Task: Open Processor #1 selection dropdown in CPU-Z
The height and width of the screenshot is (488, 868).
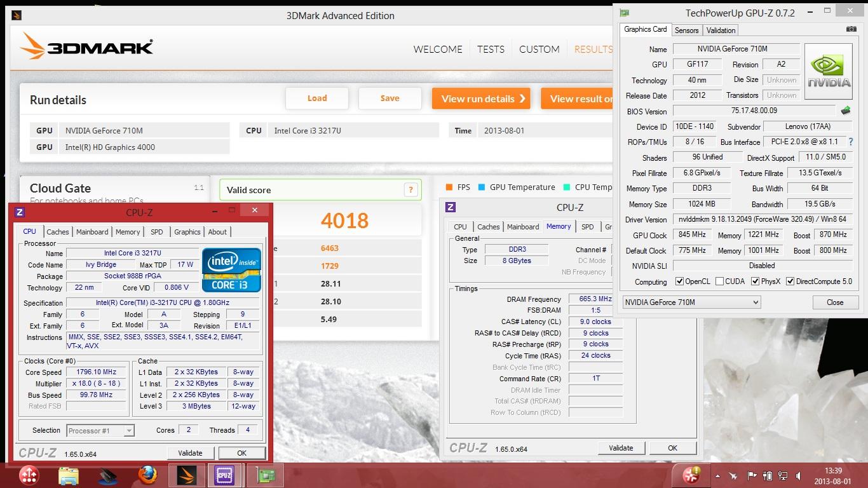Action: point(100,430)
